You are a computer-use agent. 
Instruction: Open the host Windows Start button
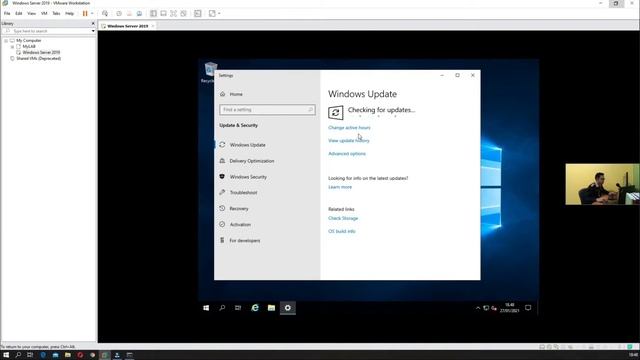pos(6,355)
